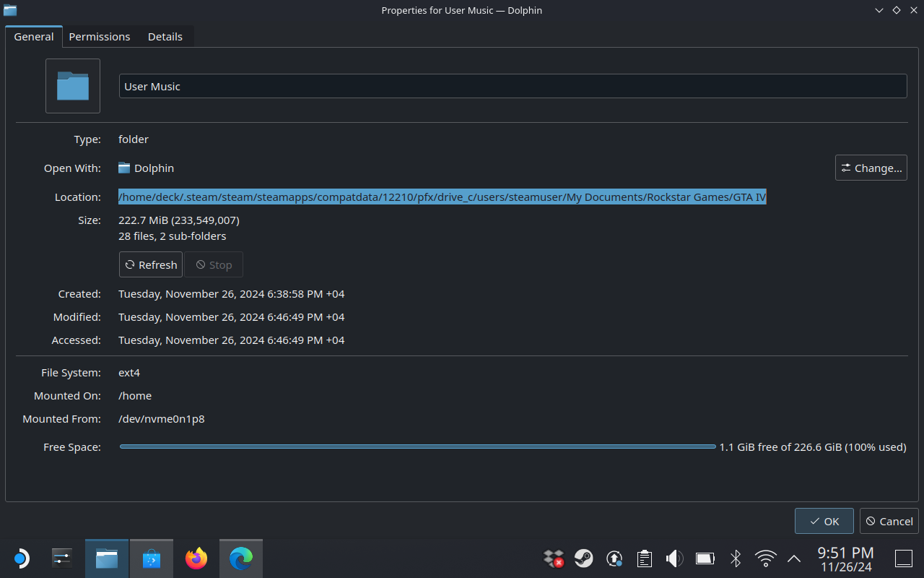Click "1.1 GiB free of 226.6 GiB" text

[780, 447]
